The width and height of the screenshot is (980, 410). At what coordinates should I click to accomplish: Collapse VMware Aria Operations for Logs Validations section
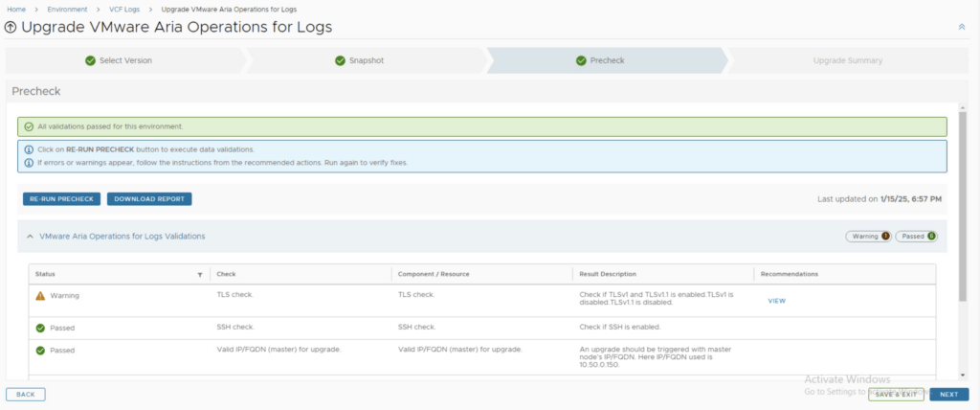29,236
